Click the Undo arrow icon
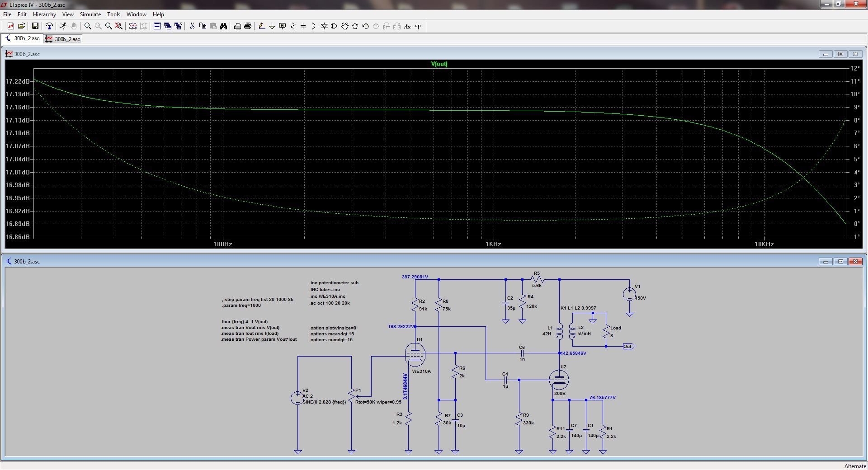The image size is (868, 470). (x=365, y=26)
